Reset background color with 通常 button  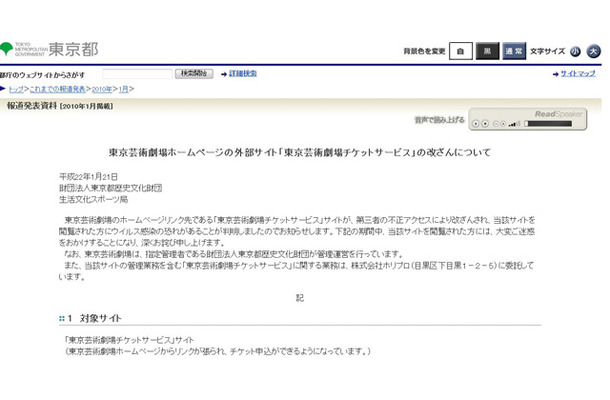(x=514, y=51)
